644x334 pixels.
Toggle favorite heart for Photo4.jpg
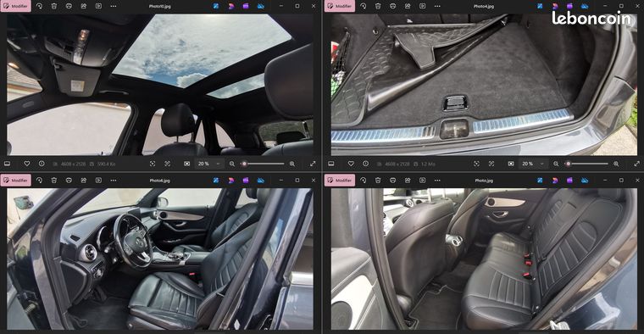click(351, 164)
